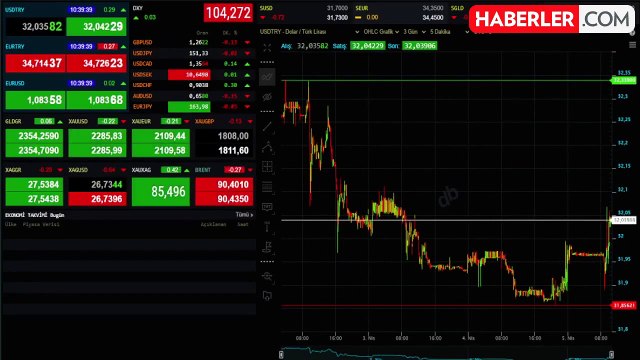Click the DXY value 104,272 red box
This screenshot has height=360, width=640.
228,13
